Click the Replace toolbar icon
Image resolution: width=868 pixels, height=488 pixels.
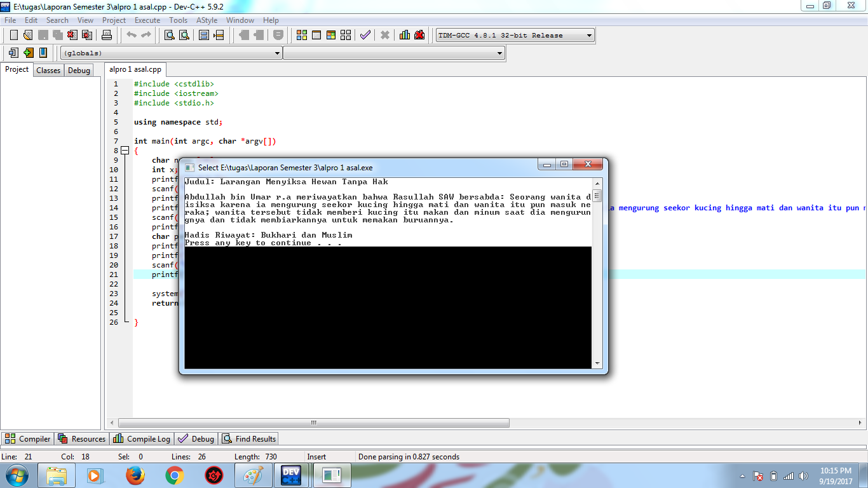184,35
